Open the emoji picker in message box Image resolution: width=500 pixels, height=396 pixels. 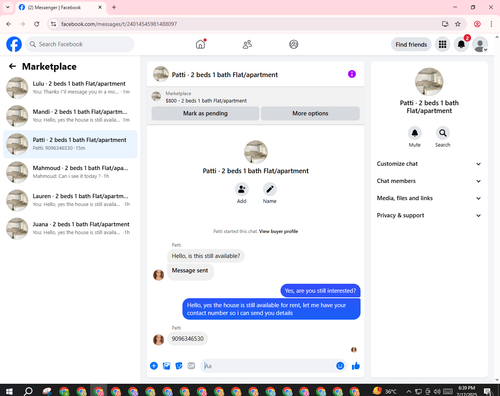click(340, 366)
